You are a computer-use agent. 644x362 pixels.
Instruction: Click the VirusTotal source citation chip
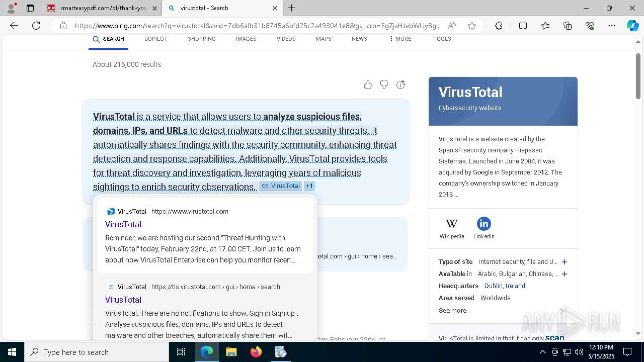[x=280, y=186]
